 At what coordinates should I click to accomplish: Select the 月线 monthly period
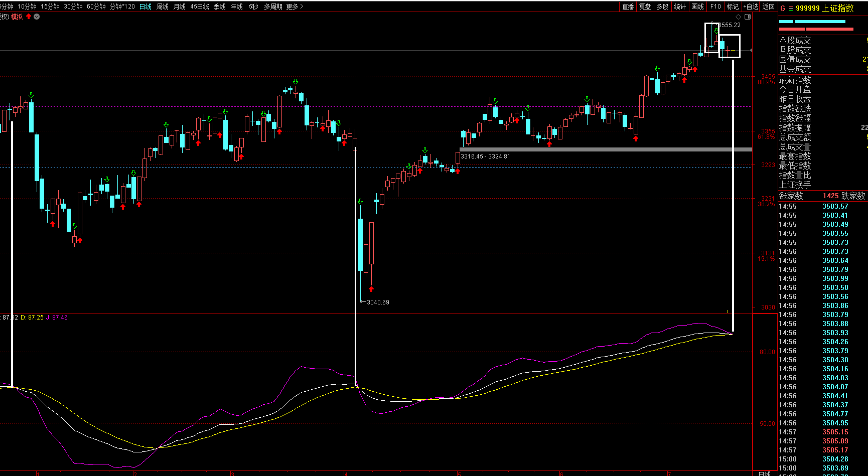click(180, 7)
